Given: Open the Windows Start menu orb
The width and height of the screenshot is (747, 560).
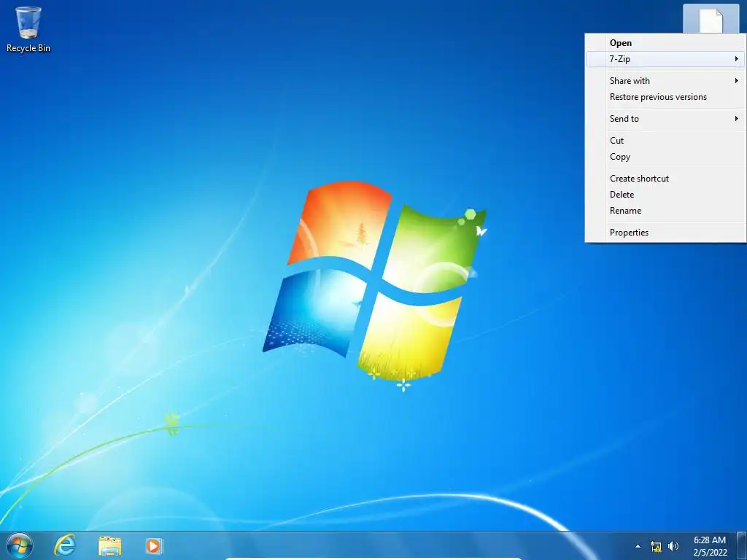Looking at the screenshot, I should coord(20,545).
